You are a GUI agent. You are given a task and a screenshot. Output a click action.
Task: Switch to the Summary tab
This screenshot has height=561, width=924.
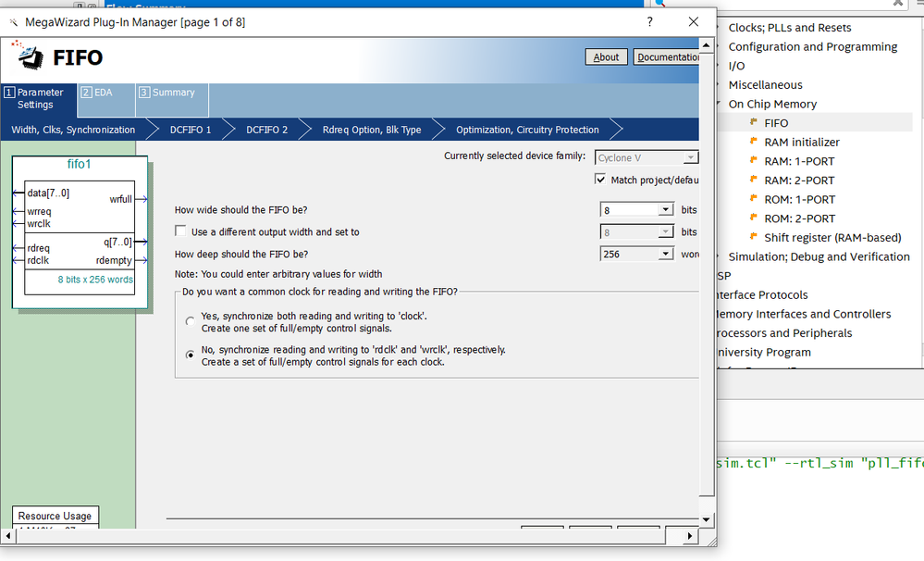tap(172, 100)
